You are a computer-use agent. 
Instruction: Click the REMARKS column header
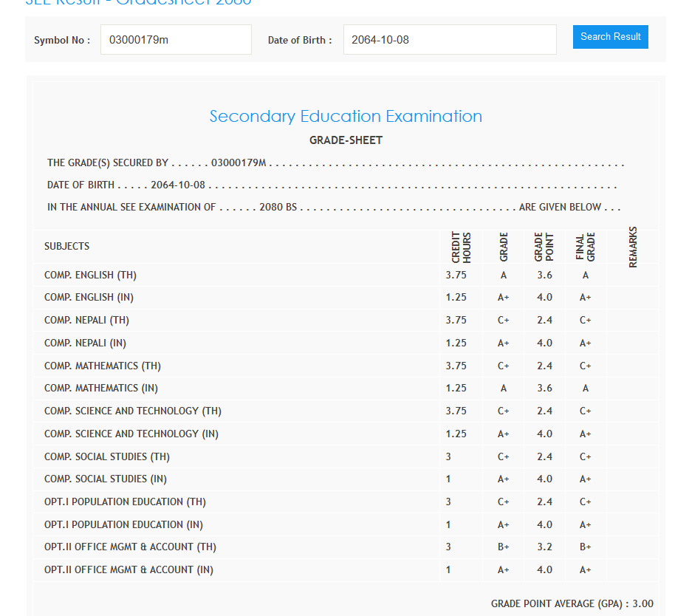(x=633, y=247)
